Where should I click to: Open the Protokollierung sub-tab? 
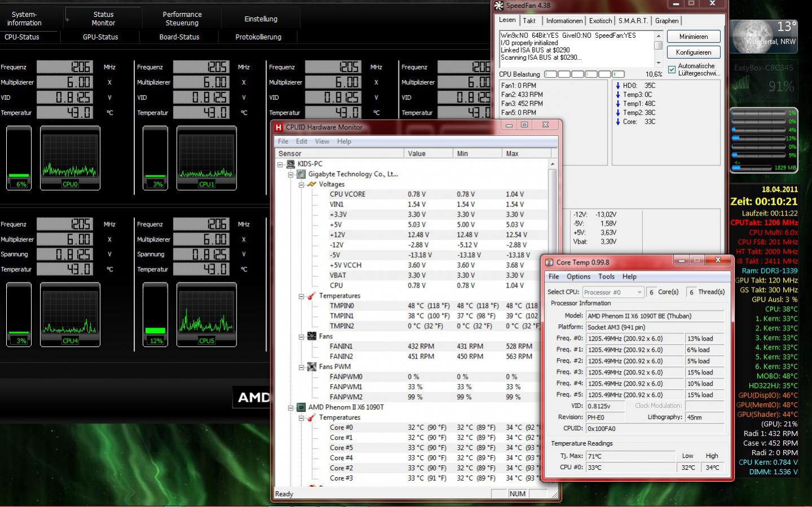tap(258, 37)
